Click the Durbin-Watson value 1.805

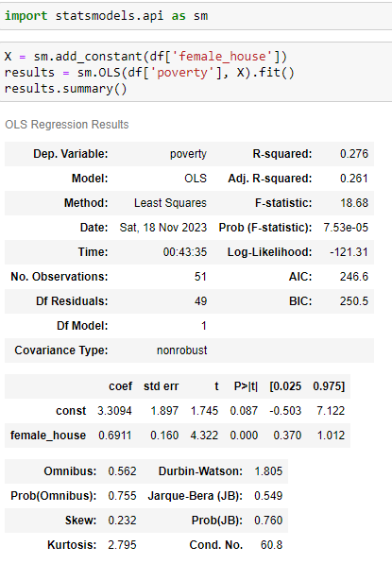pyautogui.click(x=268, y=471)
